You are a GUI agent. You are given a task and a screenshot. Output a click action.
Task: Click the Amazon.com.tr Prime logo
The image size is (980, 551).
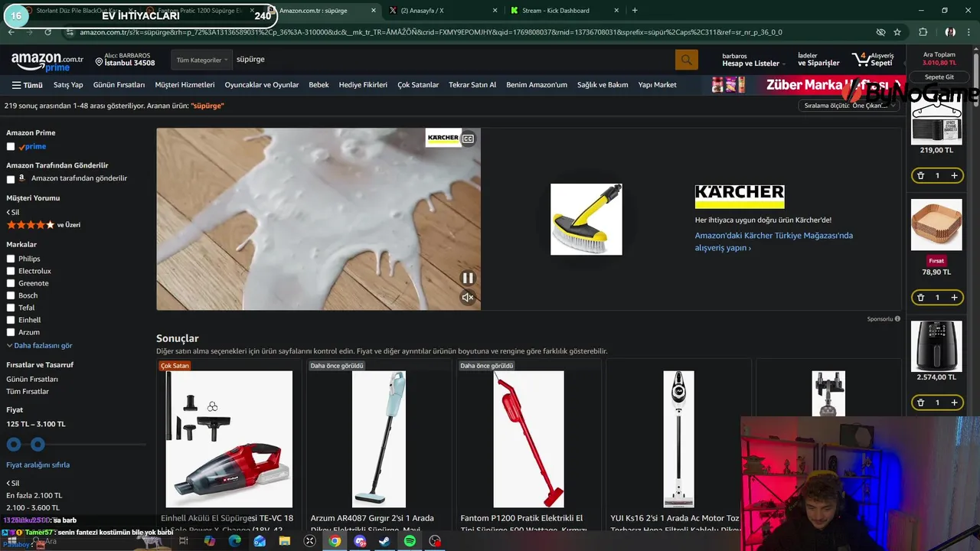click(x=47, y=62)
